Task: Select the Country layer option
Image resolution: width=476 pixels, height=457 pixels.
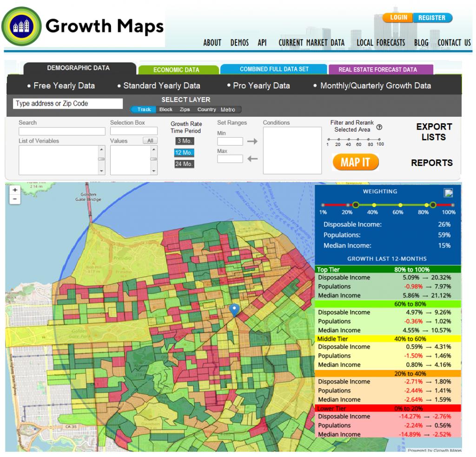Action: (206, 109)
